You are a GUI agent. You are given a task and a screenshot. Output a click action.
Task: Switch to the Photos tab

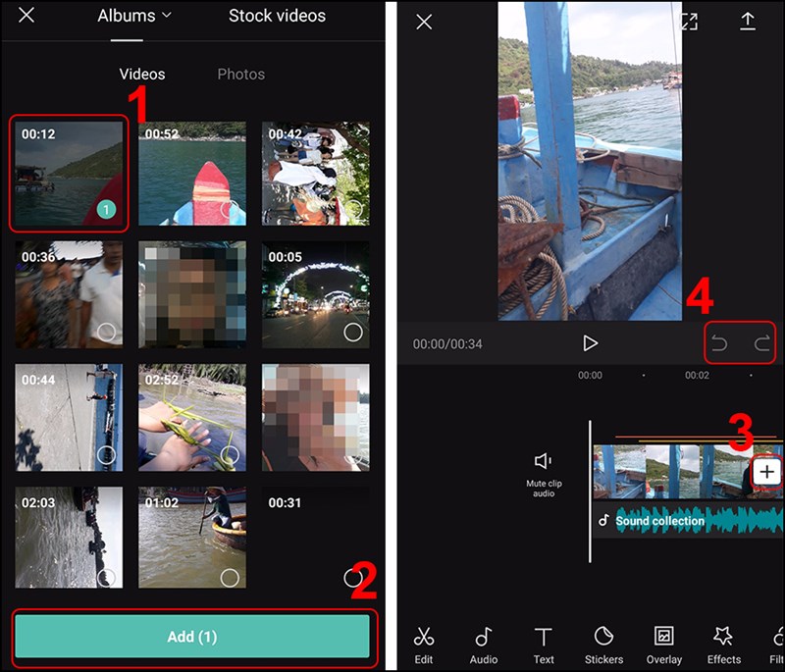point(241,74)
